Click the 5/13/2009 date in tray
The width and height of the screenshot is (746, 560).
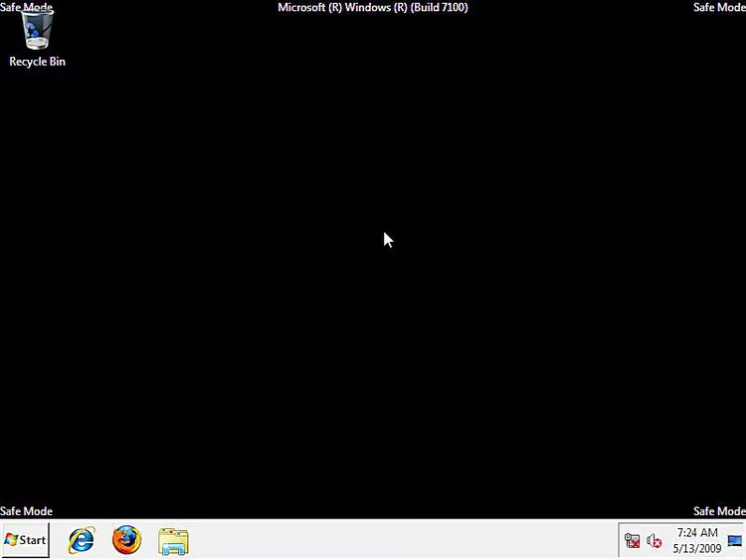coord(696,548)
